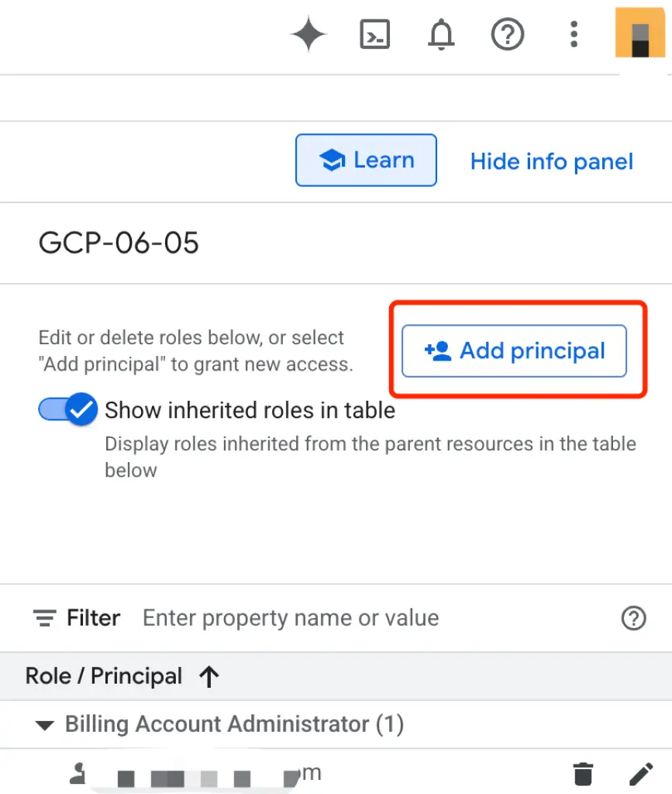Click Add principal to grant access
This screenshot has width=672, height=794.
pos(514,351)
